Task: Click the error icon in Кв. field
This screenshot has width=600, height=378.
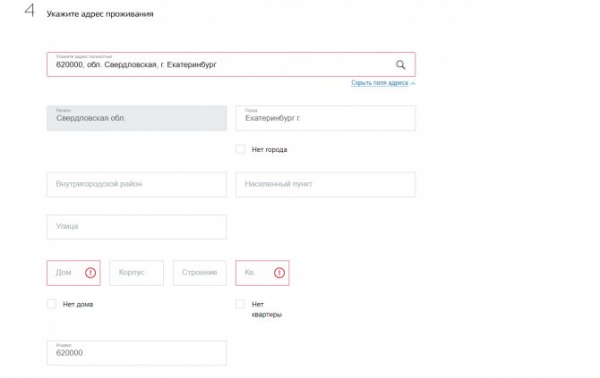Action: coord(279,273)
